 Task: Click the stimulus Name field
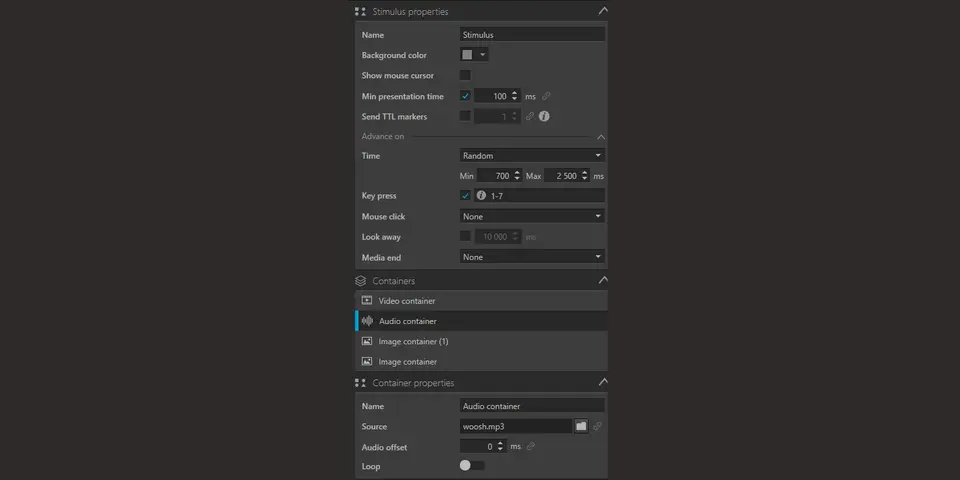click(x=532, y=35)
